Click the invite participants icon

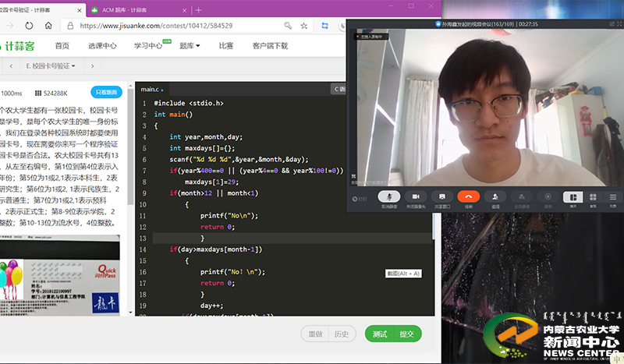(x=495, y=197)
